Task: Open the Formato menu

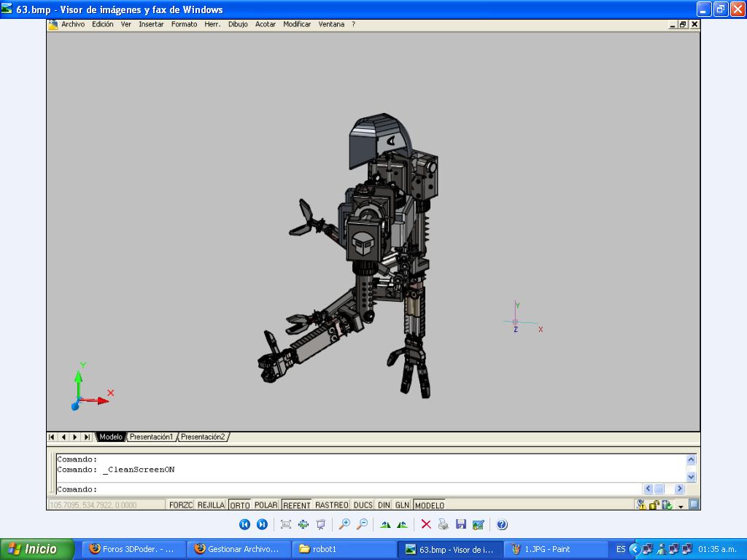Action: [x=184, y=24]
